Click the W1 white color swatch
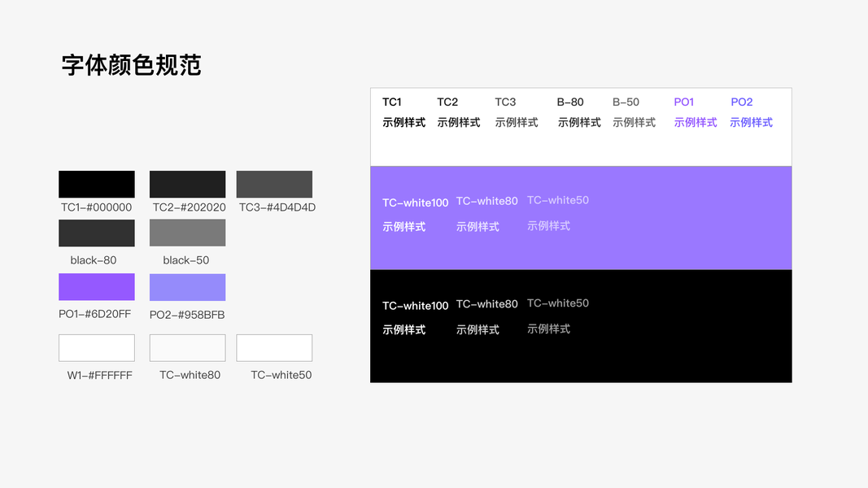This screenshot has width=868, height=488. (x=96, y=348)
